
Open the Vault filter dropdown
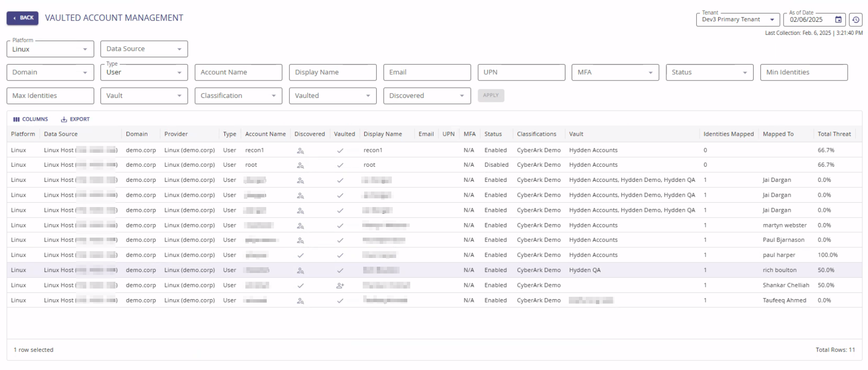point(144,96)
